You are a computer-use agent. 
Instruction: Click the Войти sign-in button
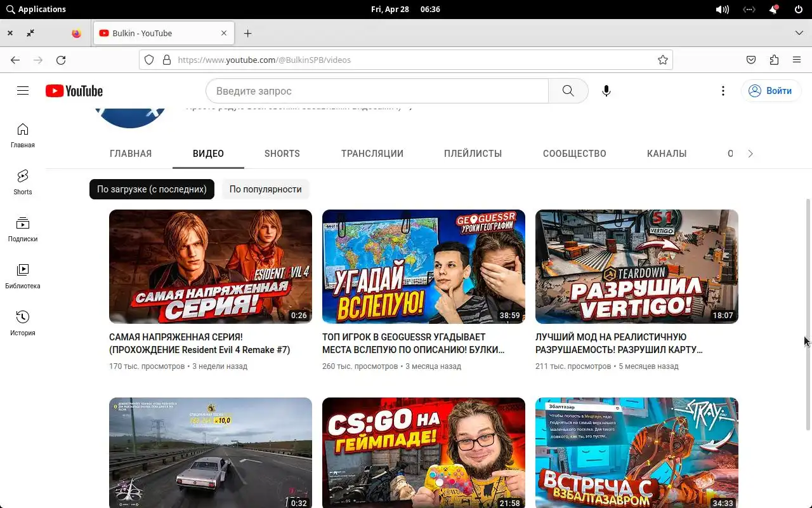point(771,91)
